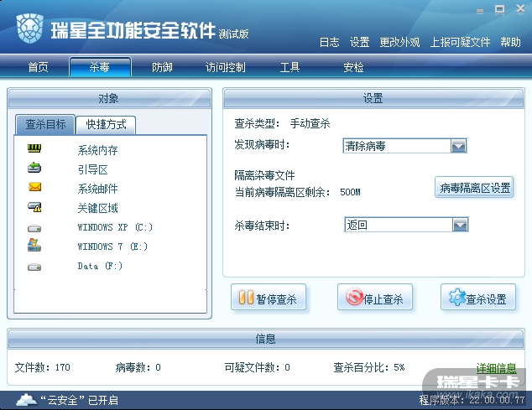The width and height of the screenshot is (532, 410).
Task: Click the 病毒数: 0 status text
Action: tap(138, 367)
